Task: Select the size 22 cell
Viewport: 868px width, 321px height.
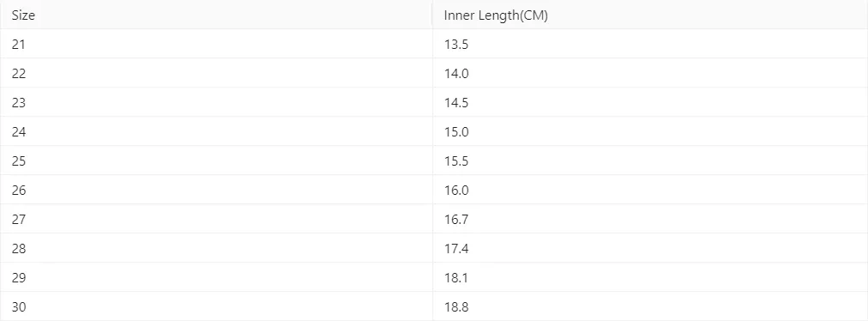Action: coord(216,73)
